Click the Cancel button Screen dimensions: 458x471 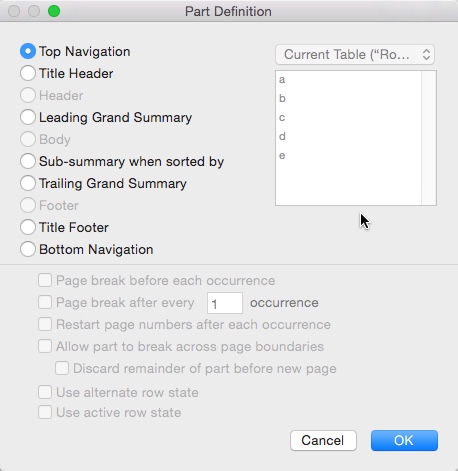(x=323, y=440)
